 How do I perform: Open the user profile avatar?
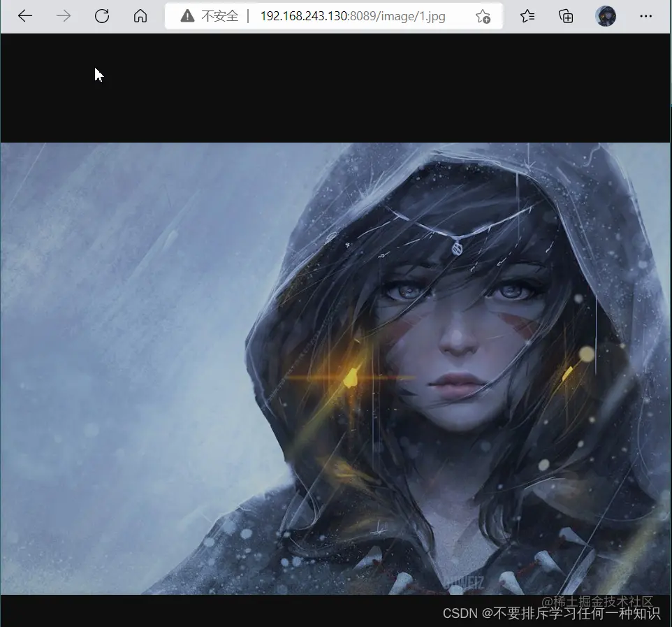[606, 16]
